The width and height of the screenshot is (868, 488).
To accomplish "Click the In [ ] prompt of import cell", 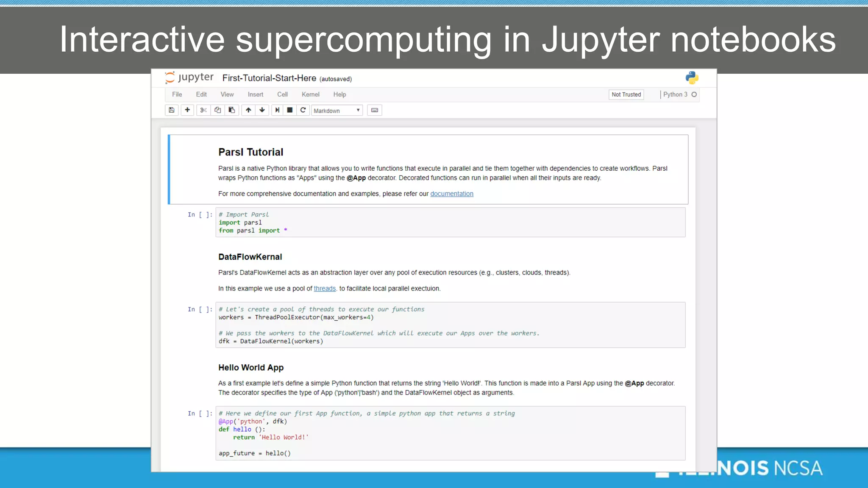I will [200, 215].
